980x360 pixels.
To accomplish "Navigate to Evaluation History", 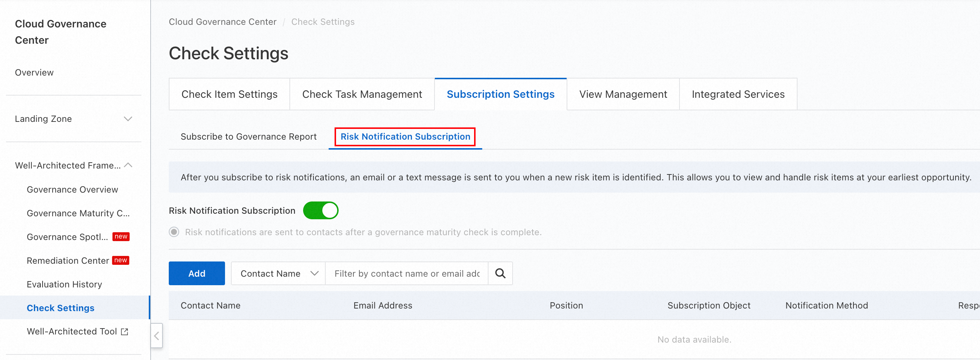I will tap(64, 284).
